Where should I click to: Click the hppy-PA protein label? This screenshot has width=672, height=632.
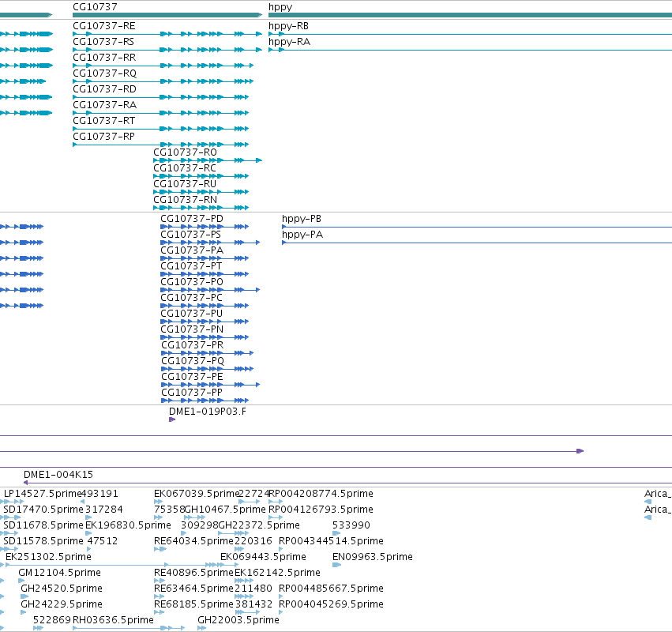(x=302, y=235)
